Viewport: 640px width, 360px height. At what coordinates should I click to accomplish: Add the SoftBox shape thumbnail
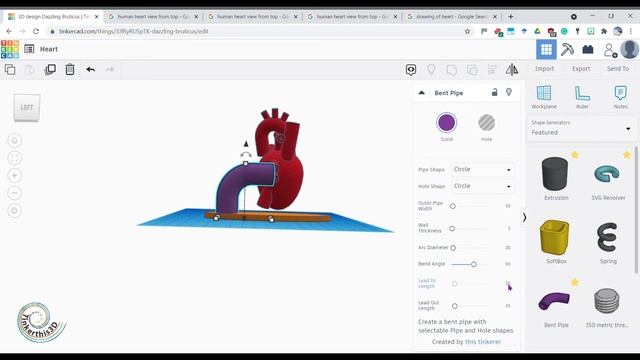tap(555, 238)
